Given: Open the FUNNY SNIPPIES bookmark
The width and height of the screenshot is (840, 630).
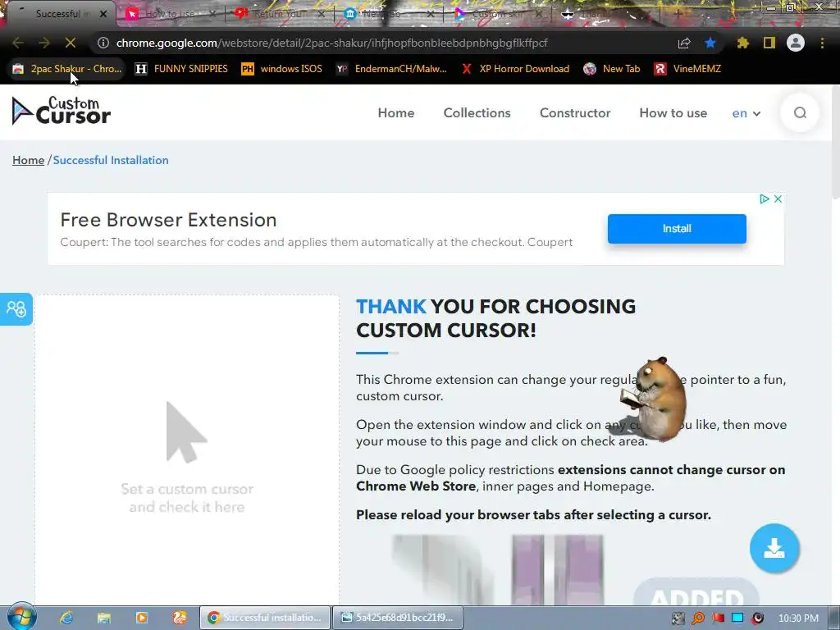Looking at the screenshot, I should click(x=181, y=69).
